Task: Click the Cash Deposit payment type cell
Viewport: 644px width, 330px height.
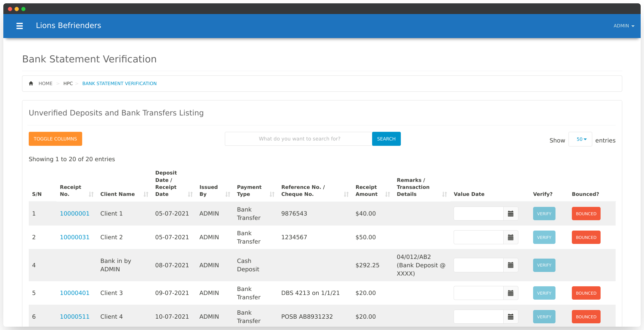Action: pos(248,265)
